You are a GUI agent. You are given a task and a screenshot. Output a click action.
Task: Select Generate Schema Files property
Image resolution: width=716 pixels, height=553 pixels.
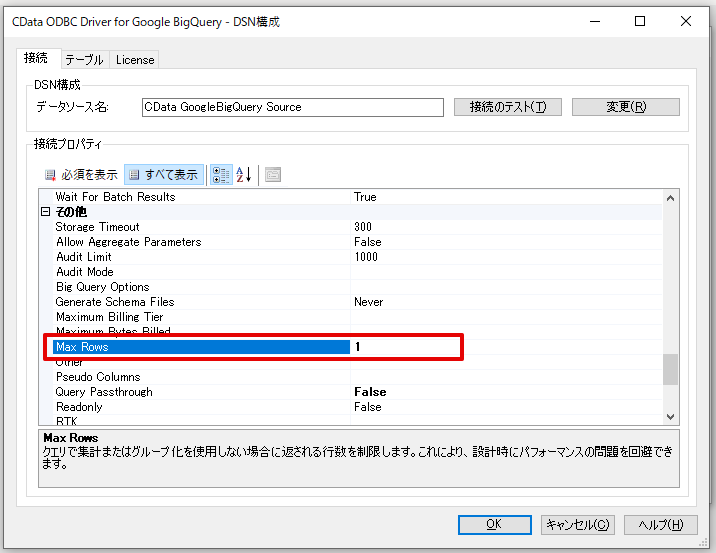tap(201, 302)
